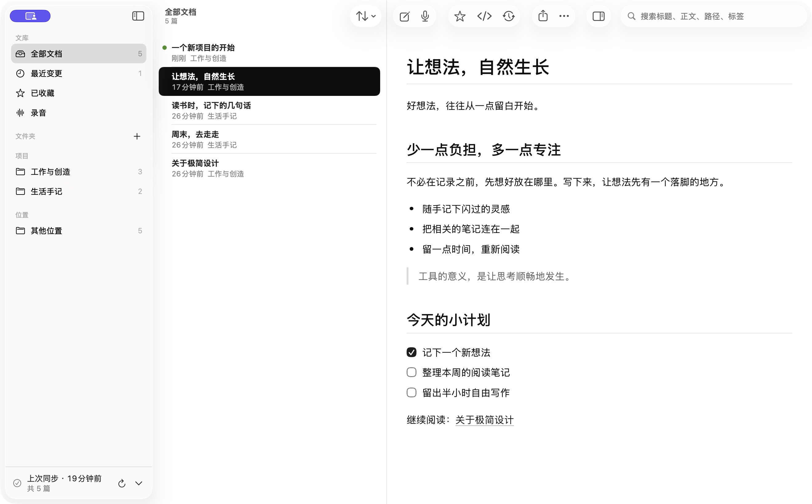Open 最近变更 in the sidebar
The image size is (812, 504).
(x=79, y=73)
